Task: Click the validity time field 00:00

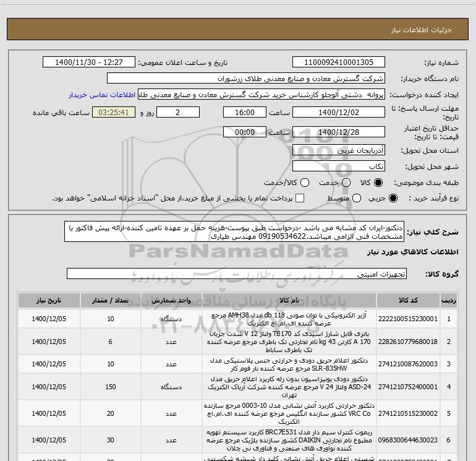Action: pyautogui.click(x=245, y=132)
